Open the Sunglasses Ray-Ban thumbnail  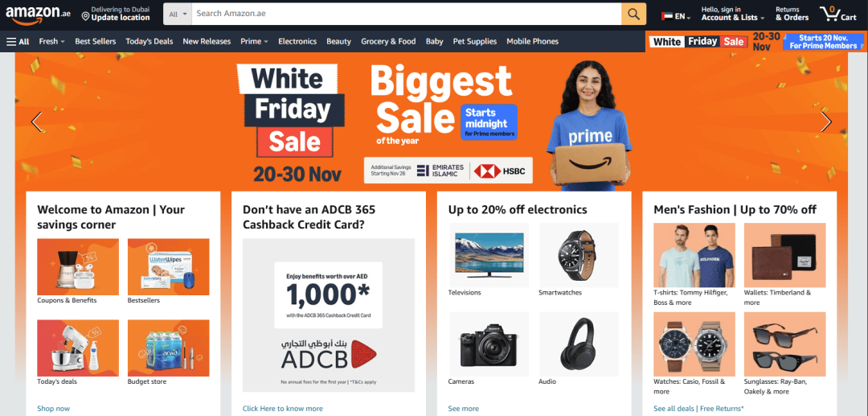784,344
